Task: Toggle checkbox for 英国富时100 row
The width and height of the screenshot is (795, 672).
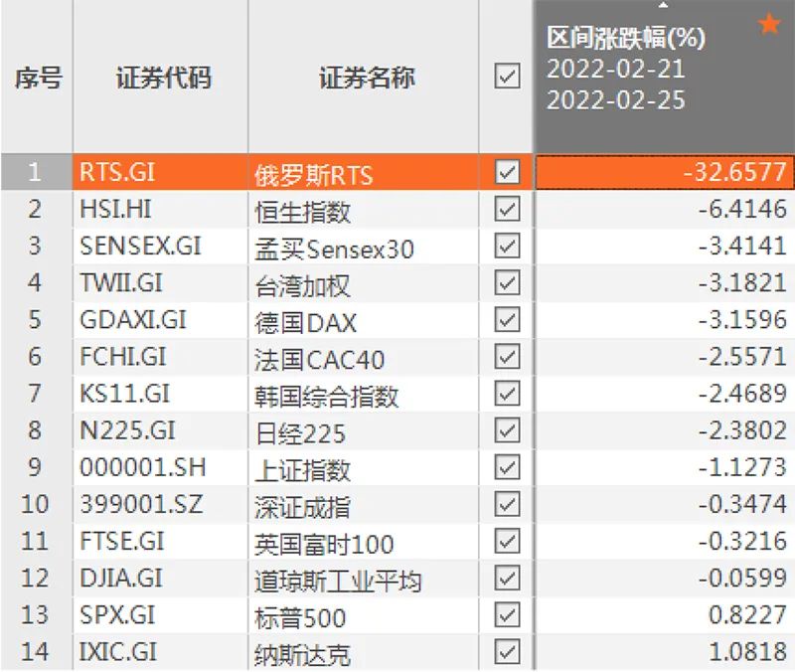Action: pyautogui.click(x=507, y=541)
